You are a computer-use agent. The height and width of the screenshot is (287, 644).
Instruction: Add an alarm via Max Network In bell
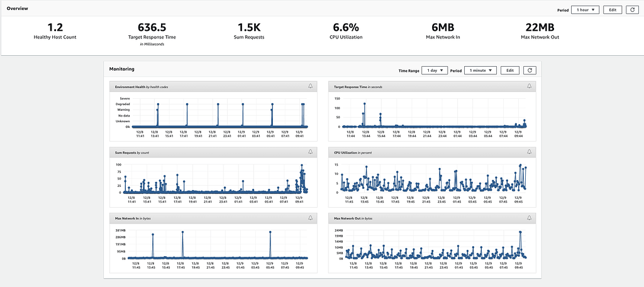(x=310, y=218)
